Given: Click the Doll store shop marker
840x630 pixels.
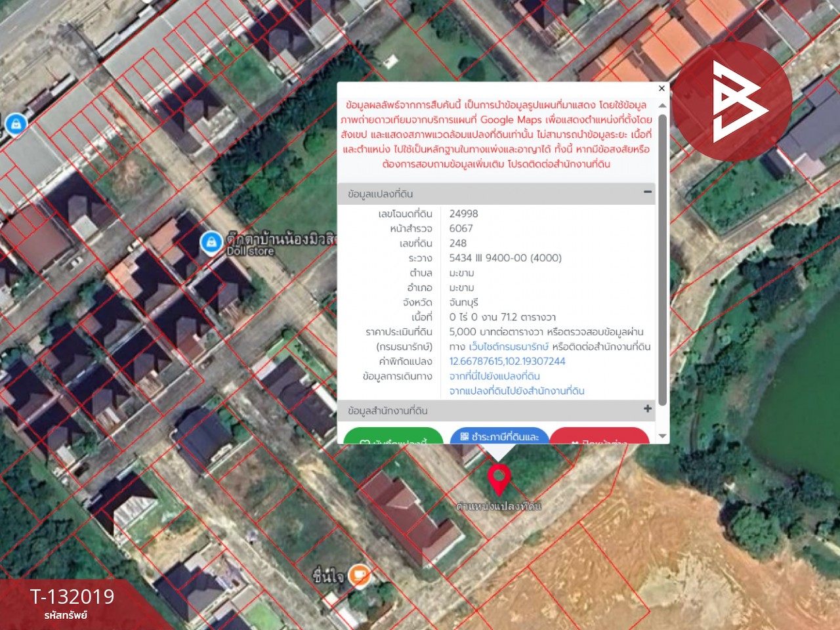Looking at the screenshot, I should [211, 243].
